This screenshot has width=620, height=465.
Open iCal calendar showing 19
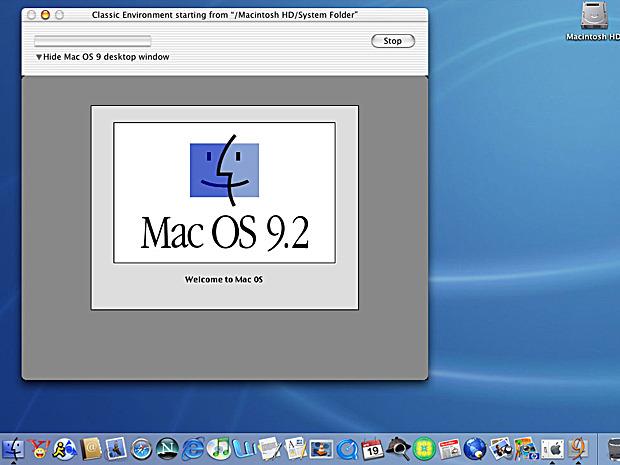point(372,449)
